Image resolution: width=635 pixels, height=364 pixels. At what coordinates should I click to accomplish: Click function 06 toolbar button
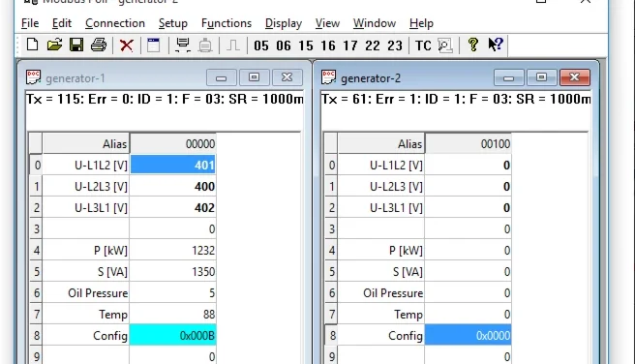pos(284,45)
